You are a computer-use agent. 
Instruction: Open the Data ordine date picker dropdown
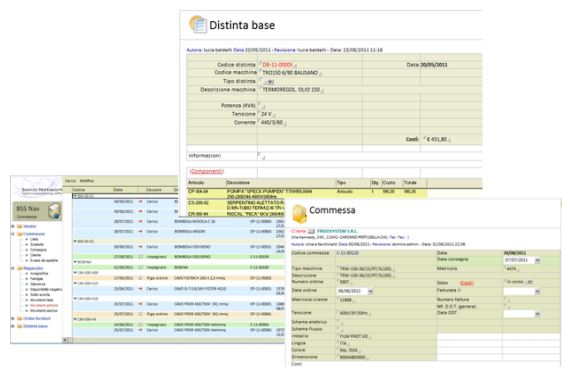(371, 291)
